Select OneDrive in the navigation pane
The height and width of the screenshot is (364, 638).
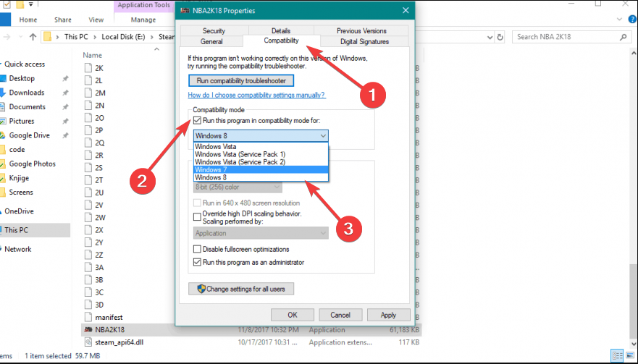[19, 211]
